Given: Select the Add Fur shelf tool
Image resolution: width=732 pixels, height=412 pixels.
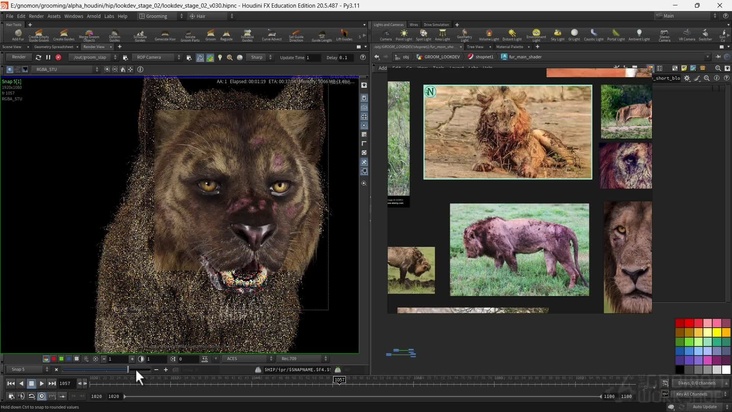Looking at the screenshot, I should (18, 35).
